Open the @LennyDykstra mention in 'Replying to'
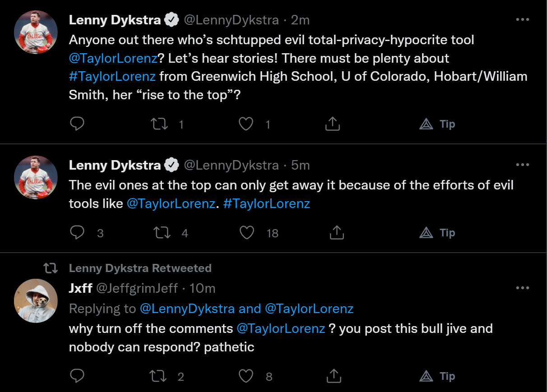The image size is (547, 392). pyautogui.click(x=187, y=309)
